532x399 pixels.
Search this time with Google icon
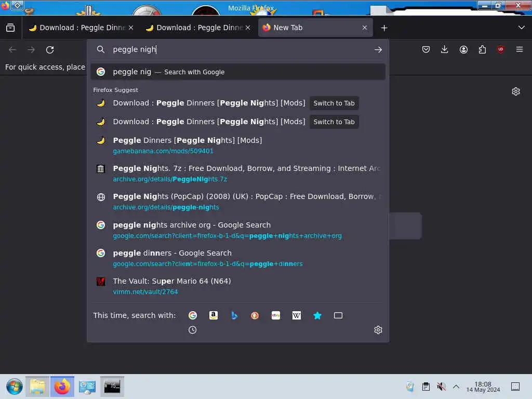(x=193, y=315)
